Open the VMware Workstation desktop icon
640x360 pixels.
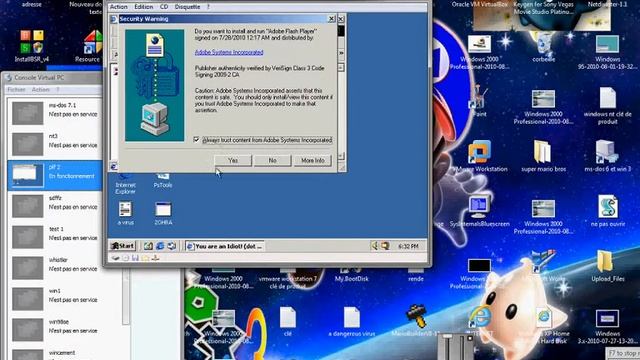pos(480,156)
